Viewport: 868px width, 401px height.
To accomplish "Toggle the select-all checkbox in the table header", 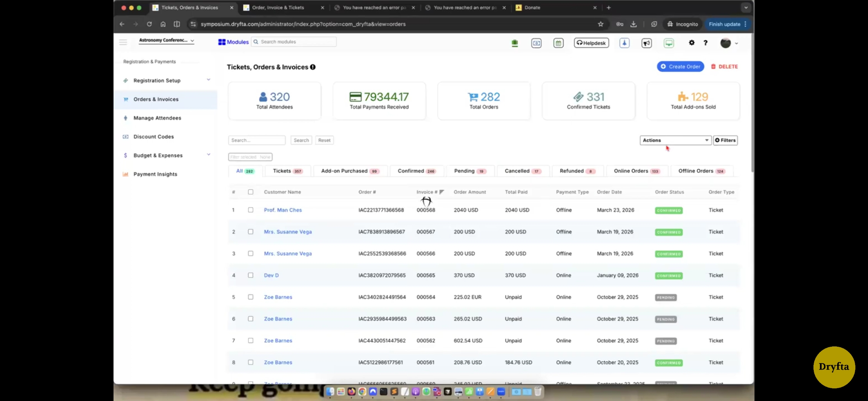I will click(x=250, y=192).
